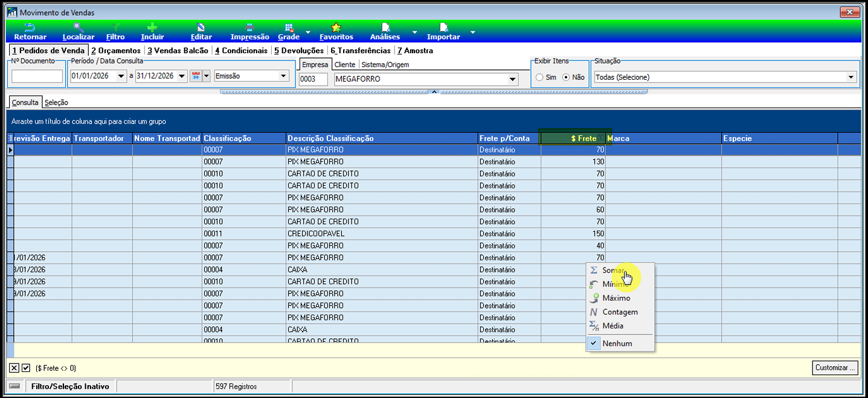Click the classification code 00011 cell

244,234
